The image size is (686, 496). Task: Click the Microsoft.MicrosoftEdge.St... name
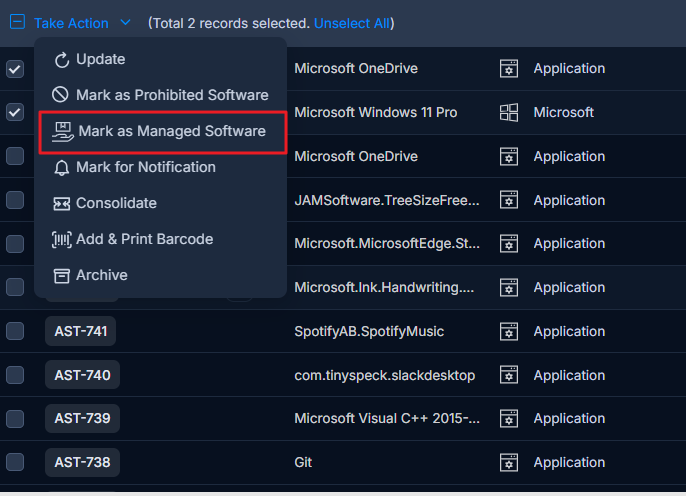[387, 244]
